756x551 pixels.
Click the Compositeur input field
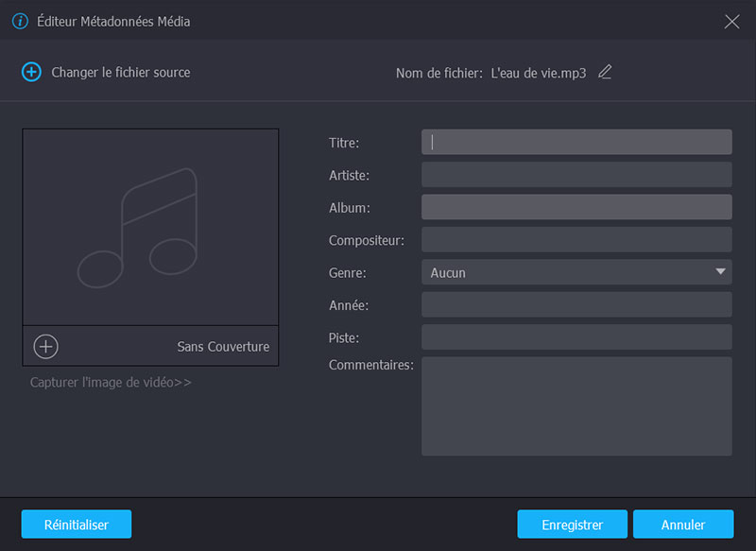tap(576, 240)
